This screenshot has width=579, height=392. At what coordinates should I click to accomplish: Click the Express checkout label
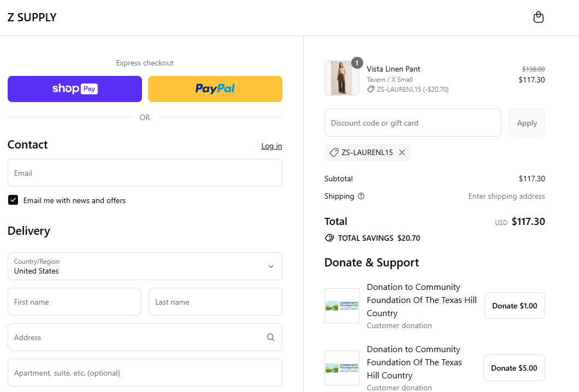pos(145,63)
